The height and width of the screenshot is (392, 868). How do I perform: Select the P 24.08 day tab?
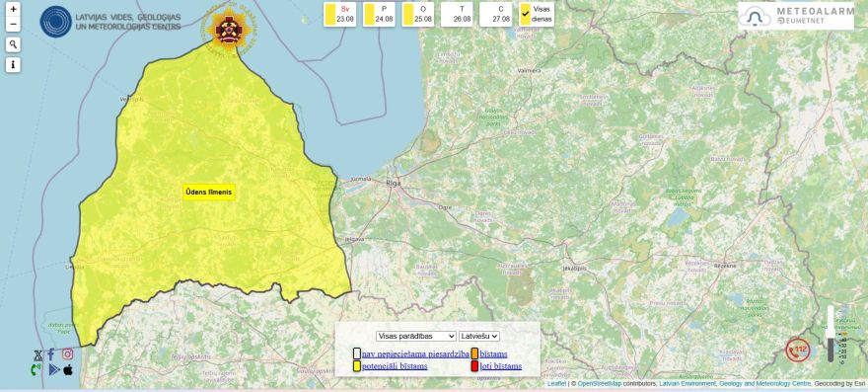[379, 14]
